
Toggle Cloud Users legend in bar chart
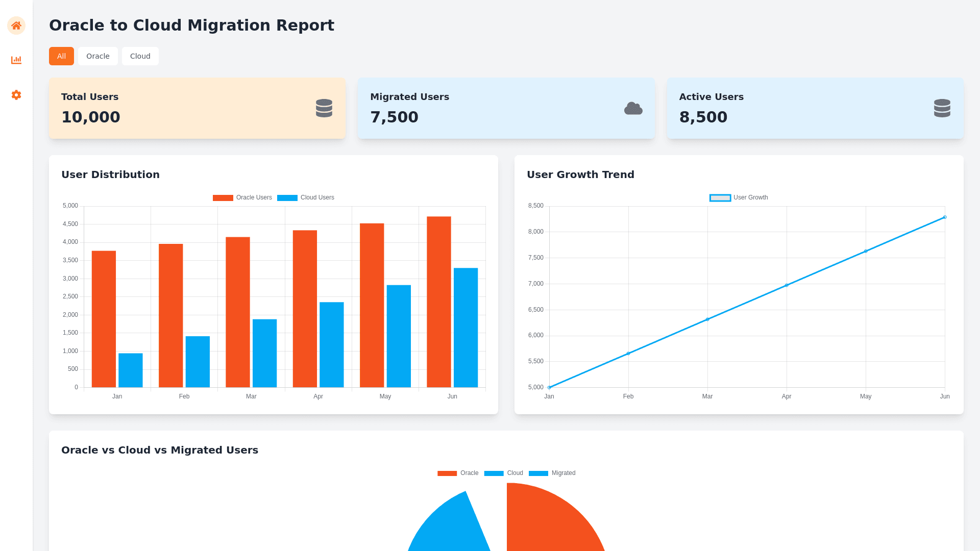point(306,198)
